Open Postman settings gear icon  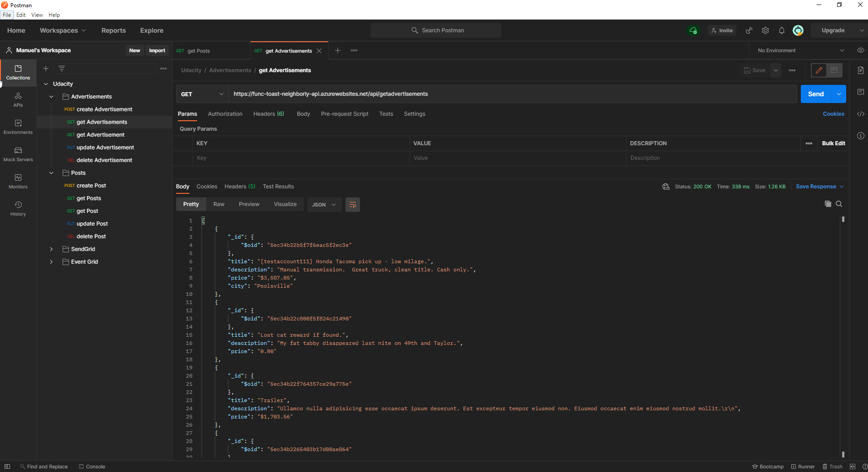pyautogui.click(x=765, y=30)
